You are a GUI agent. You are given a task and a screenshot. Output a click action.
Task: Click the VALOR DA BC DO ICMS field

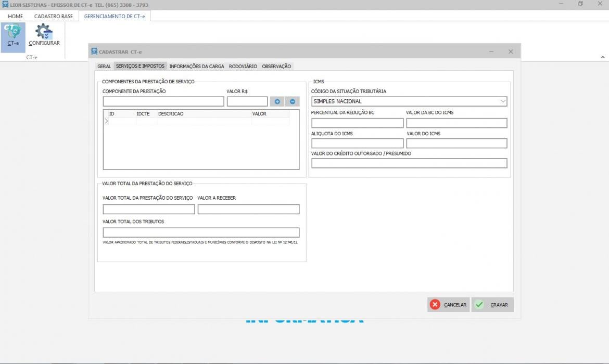457,123
